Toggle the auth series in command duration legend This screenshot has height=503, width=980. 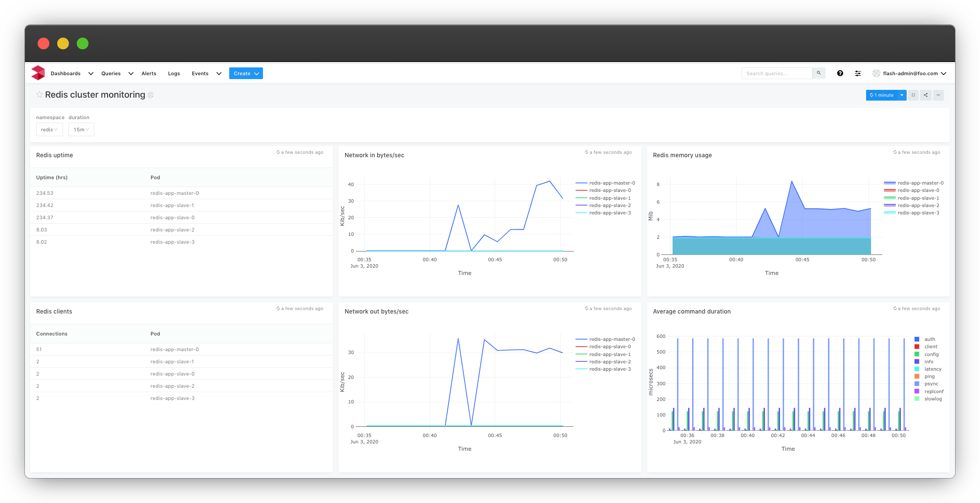[925, 339]
